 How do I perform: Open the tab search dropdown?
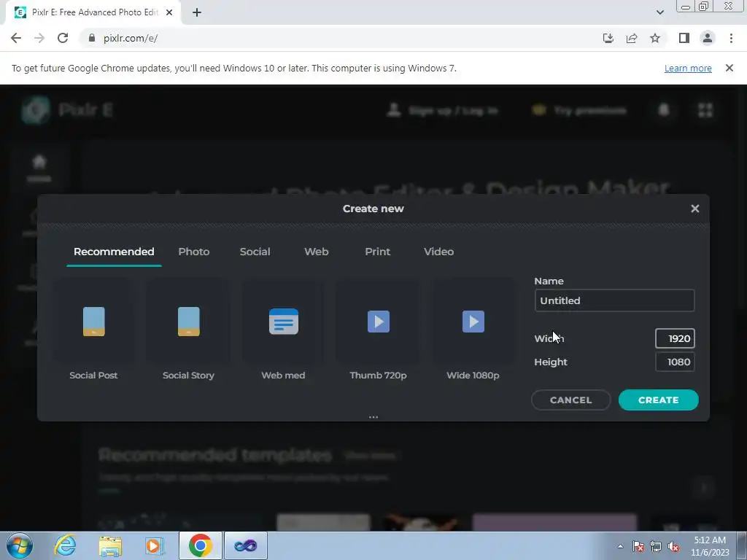tap(659, 12)
